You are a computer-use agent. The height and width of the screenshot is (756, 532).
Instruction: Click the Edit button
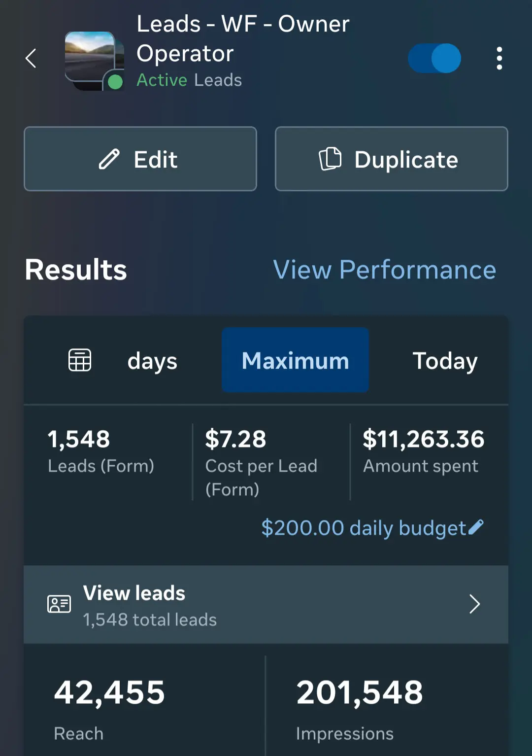click(140, 159)
